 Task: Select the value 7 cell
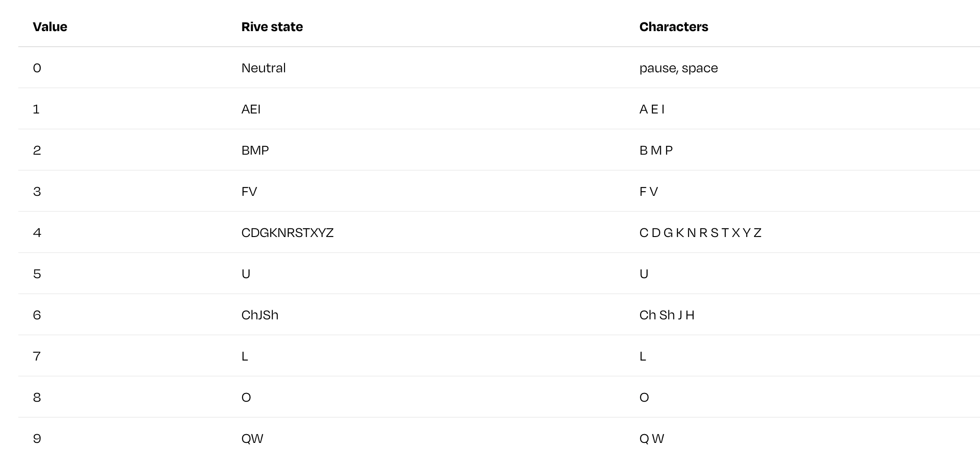click(37, 356)
